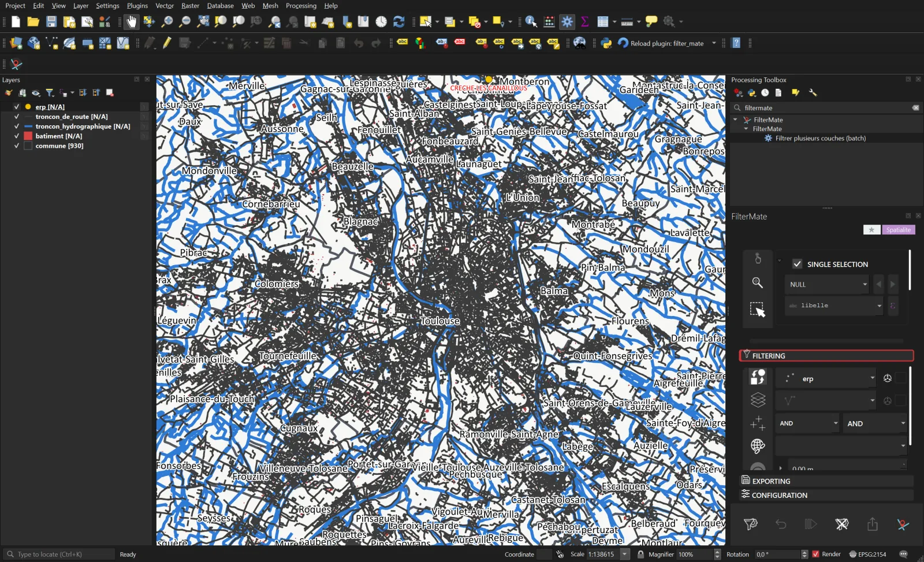Open the erp layer dropdown in Filtering
Viewport: 924px width, 562px height.
[x=826, y=379]
